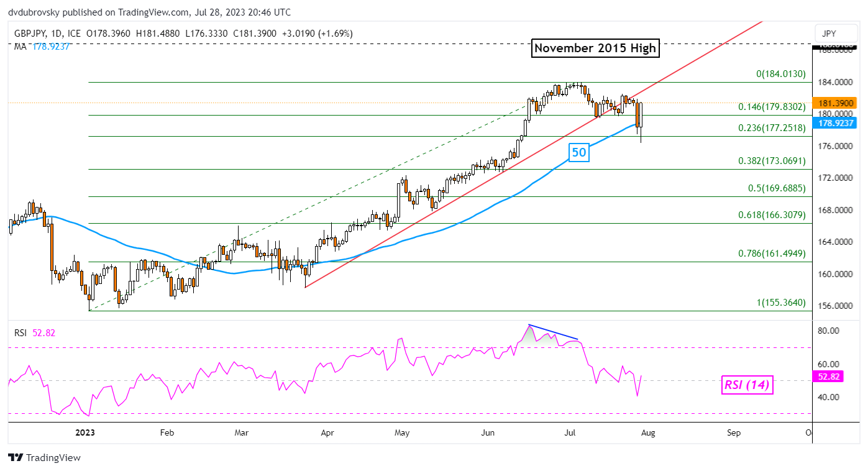Click the 0.618(166.3079) Fibonacci label
The height and width of the screenshot is (471, 868).
click(x=772, y=215)
